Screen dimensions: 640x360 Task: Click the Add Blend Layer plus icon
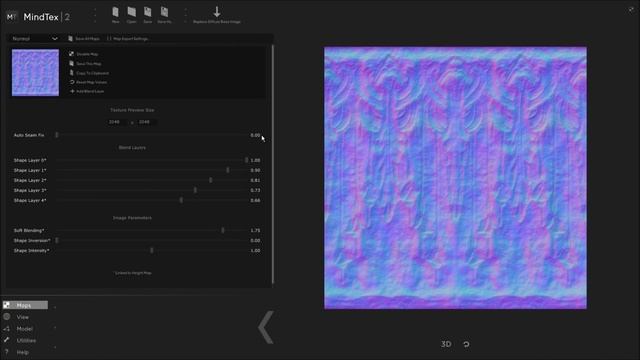point(72,91)
